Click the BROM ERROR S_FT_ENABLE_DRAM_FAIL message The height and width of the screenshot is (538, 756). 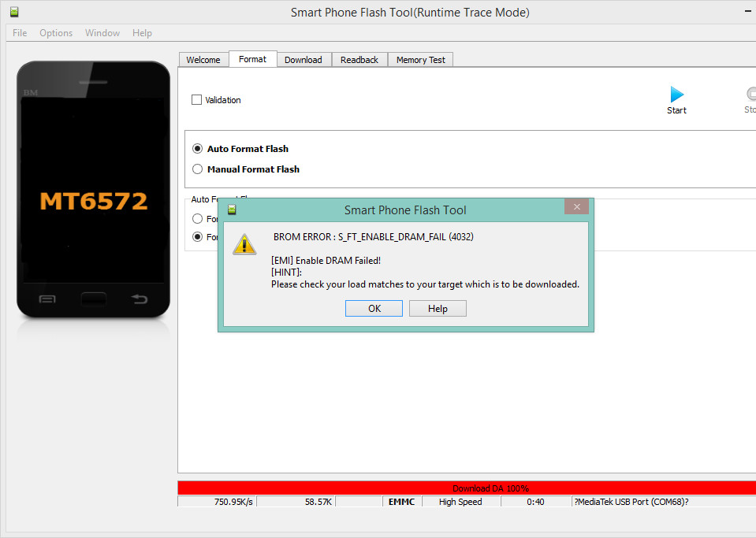[x=373, y=237]
